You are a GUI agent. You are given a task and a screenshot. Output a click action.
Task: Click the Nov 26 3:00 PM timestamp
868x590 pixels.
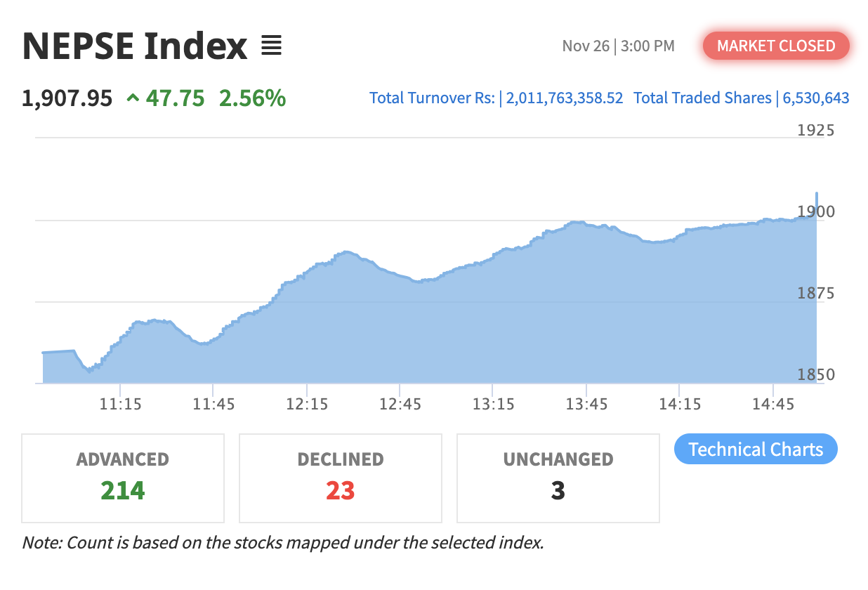point(618,46)
